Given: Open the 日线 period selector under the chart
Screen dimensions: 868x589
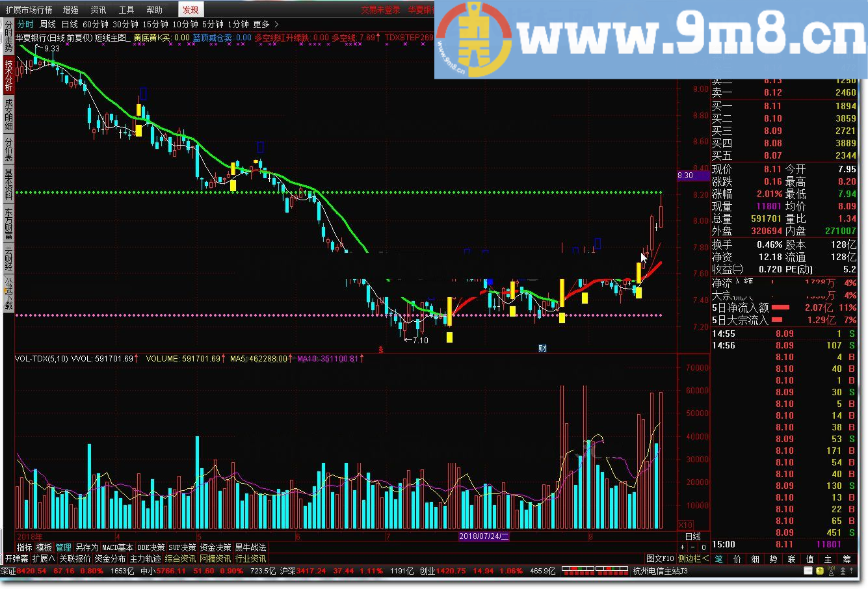Looking at the screenshot, I should pyautogui.click(x=693, y=536).
